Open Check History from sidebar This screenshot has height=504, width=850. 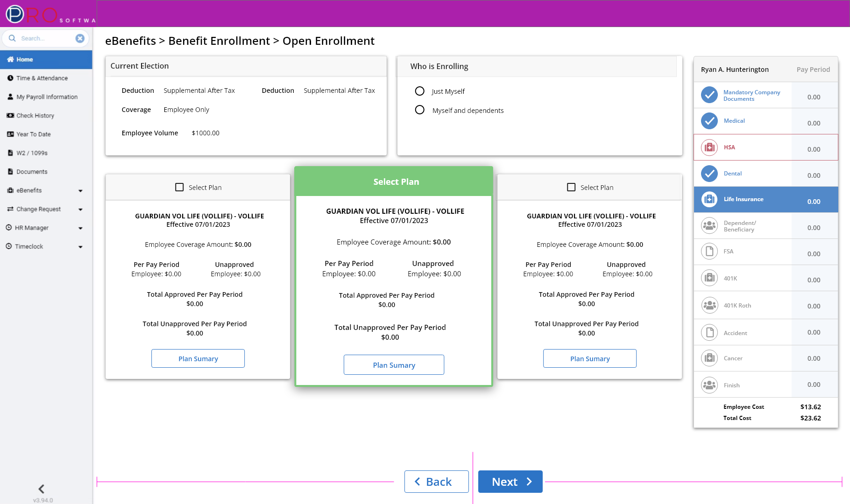(35, 115)
